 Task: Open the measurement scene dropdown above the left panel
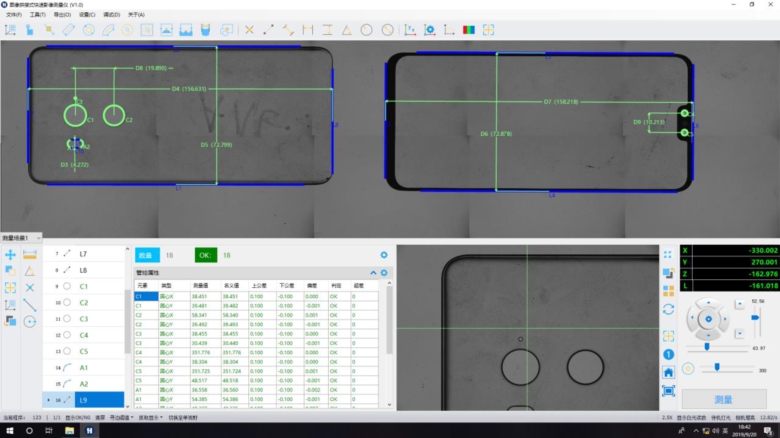(21, 238)
